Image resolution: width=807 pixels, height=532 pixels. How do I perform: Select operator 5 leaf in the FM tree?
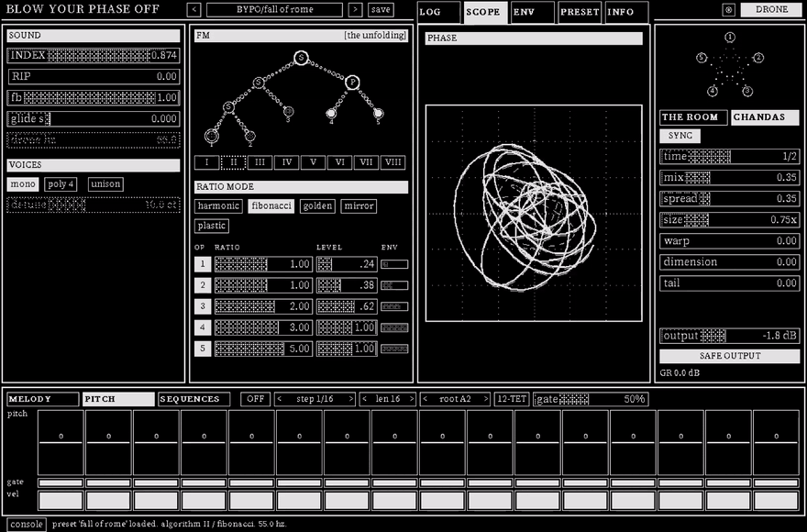coord(378,113)
